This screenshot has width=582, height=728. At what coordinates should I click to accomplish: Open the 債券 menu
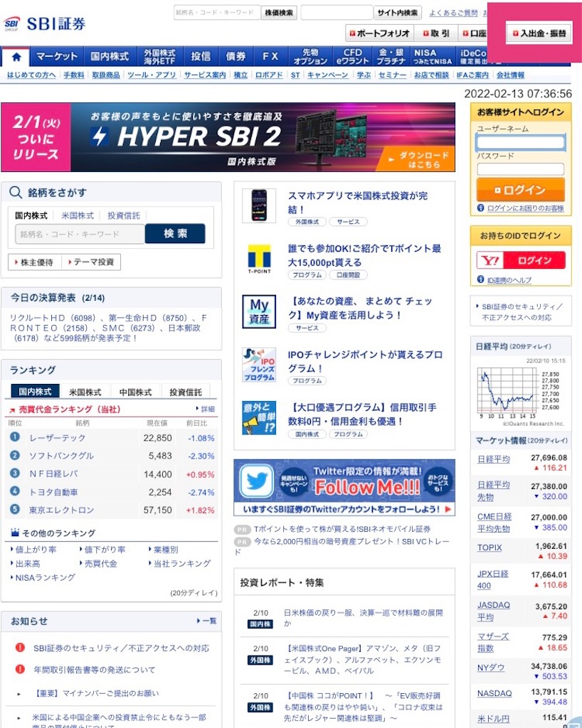236,57
